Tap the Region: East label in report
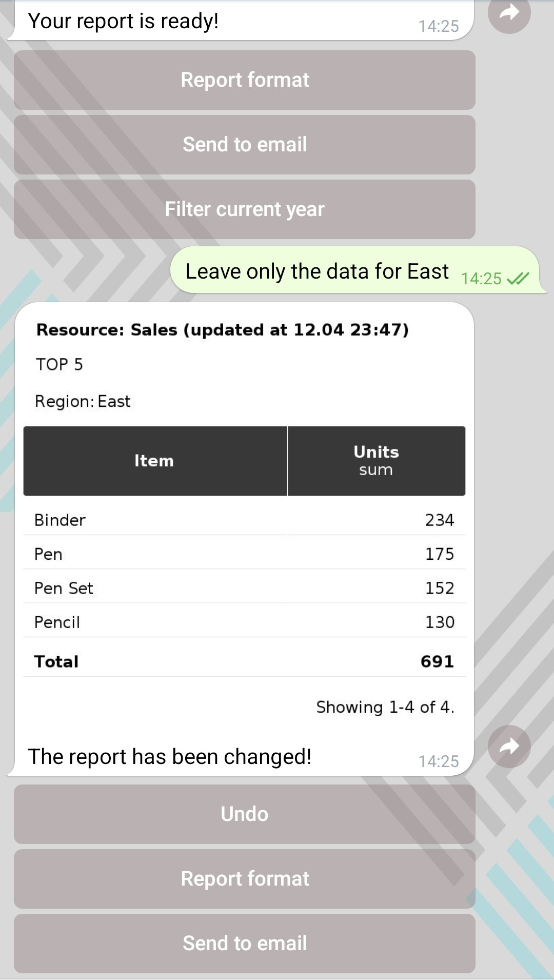The height and width of the screenshot is (980, 554). (x=83, y=401)
